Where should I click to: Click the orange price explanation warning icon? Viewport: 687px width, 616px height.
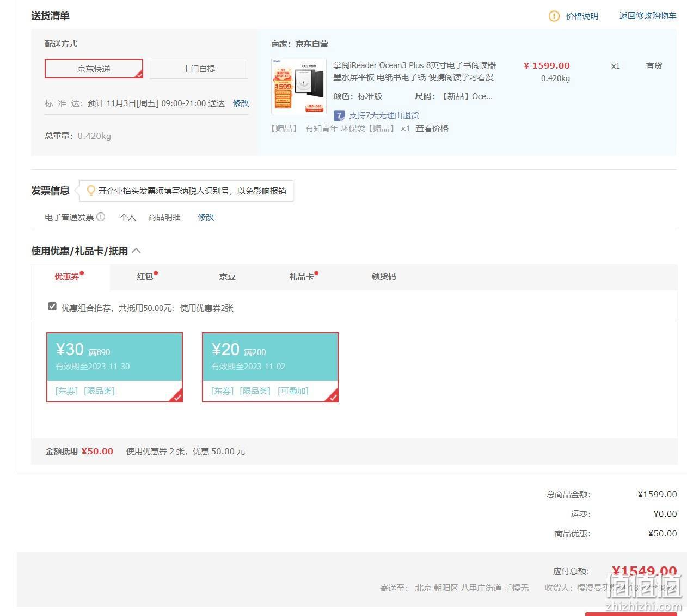point(554,16)
